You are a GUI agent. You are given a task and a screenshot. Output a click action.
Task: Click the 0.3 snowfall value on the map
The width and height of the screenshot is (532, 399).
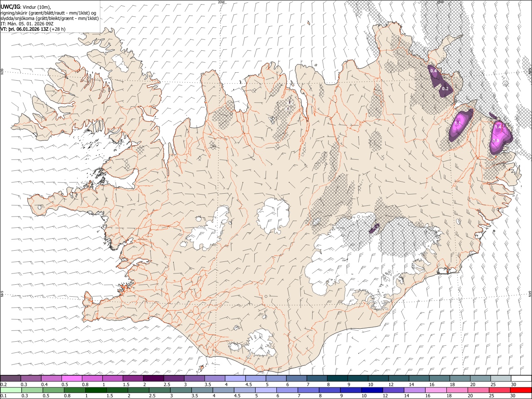coord(445,89)
